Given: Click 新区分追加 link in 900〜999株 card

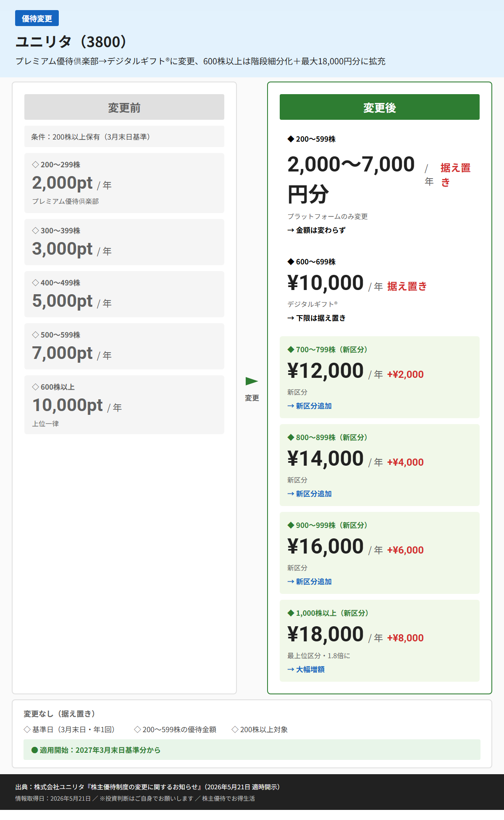Looking at the screenshot, I should click(x=310, y=582).
